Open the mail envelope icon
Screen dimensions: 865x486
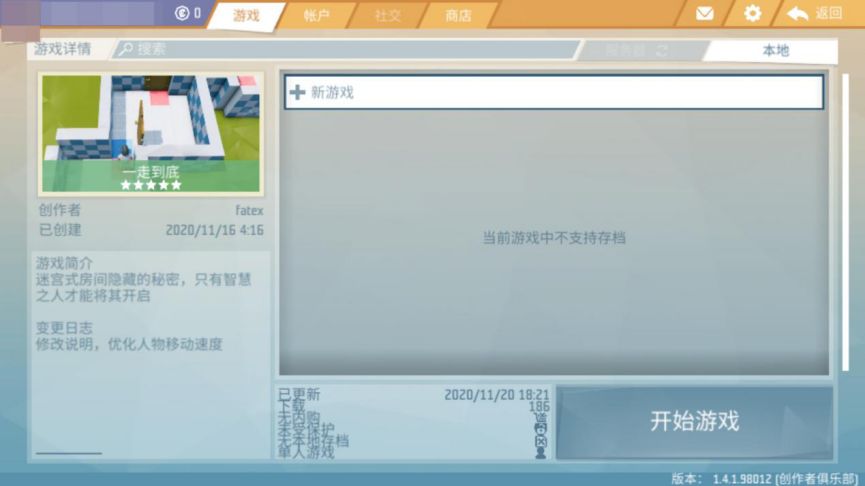coord(704,14)
